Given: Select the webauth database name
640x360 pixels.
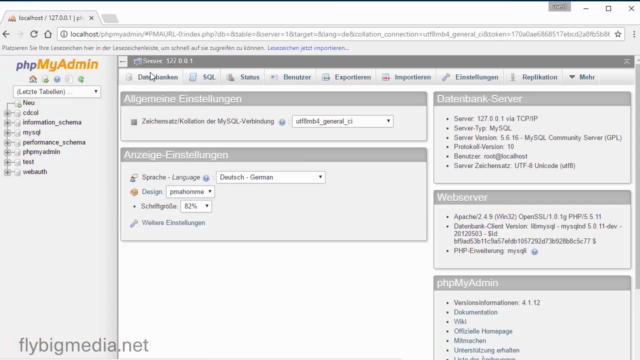Looking at the screenshot, I should point(35,172).
